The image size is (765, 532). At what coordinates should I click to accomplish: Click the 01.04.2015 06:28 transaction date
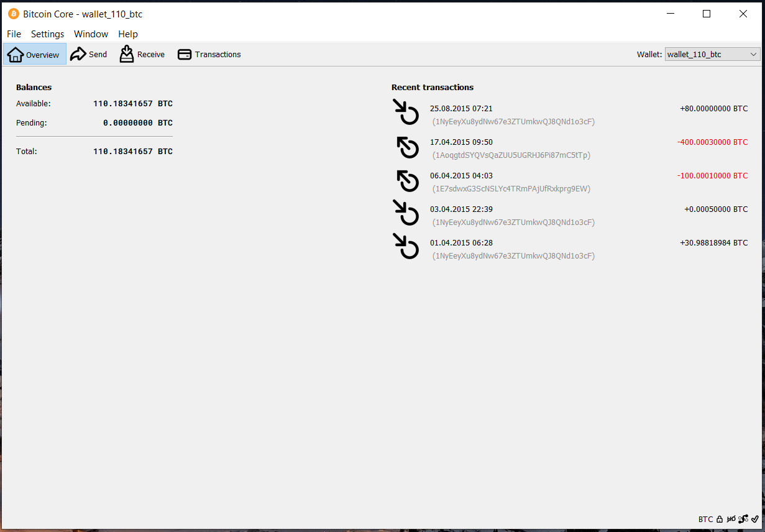(x=461, y=243)
